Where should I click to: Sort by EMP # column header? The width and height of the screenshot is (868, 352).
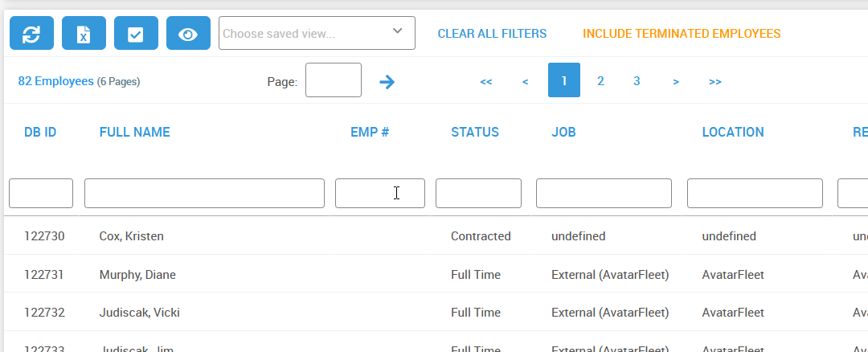pyautogui.click(x=370, y=133)
